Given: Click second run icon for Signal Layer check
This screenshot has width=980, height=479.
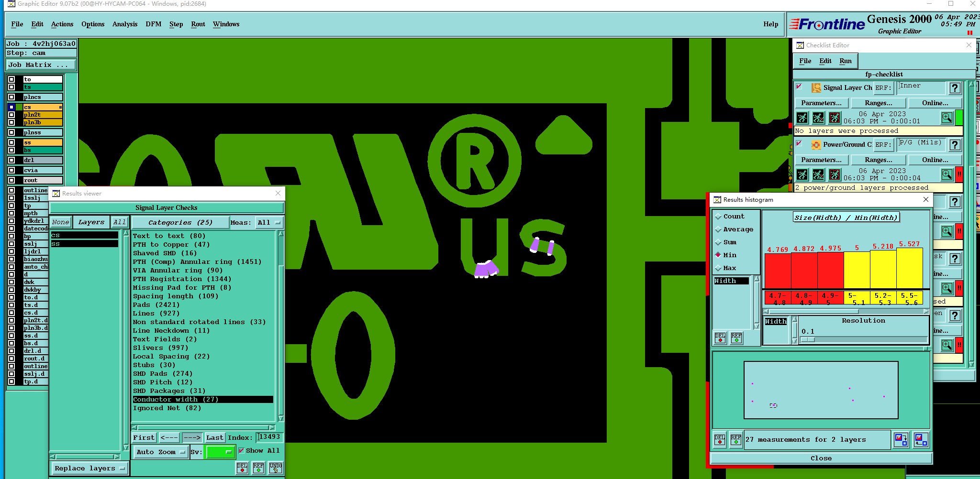Looking at the screenshot, I should pyautogui.click(x=818, y=118).
